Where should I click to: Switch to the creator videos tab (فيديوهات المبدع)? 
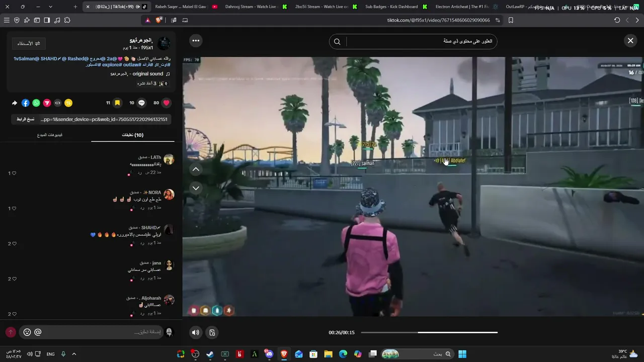click(49, 135)
